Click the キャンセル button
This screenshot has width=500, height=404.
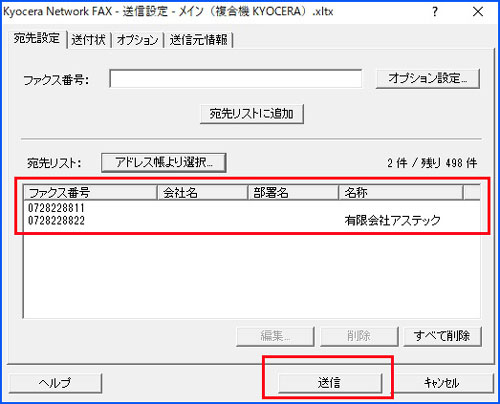442,383
